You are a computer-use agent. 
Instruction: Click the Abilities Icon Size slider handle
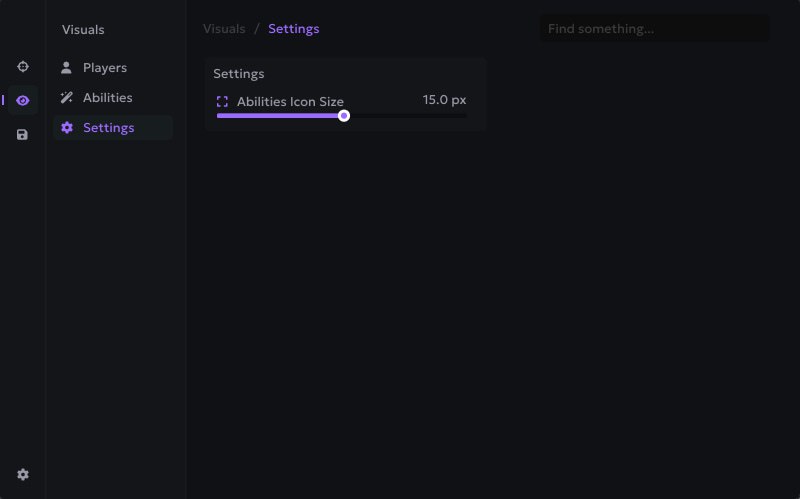pos(344,116)
